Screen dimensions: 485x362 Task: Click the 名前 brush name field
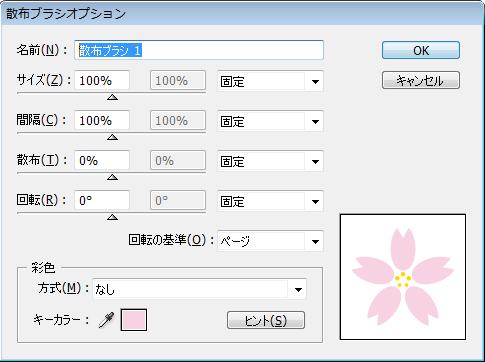point(199,50)
